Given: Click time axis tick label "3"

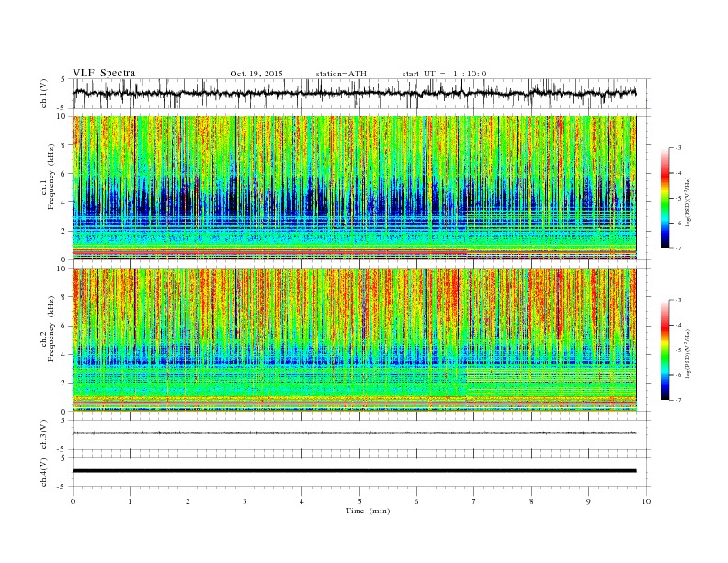Looking at the screenshot, I should [245, 501].
